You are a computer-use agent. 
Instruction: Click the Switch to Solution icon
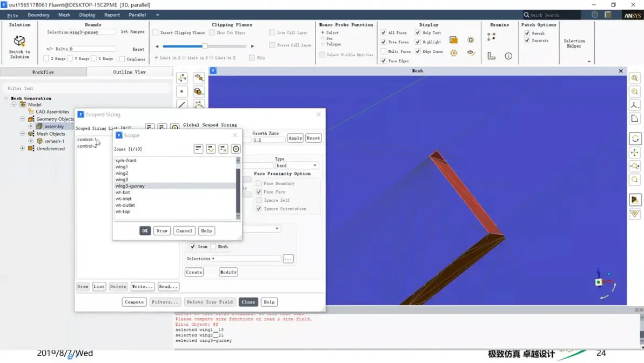point(19,41)
